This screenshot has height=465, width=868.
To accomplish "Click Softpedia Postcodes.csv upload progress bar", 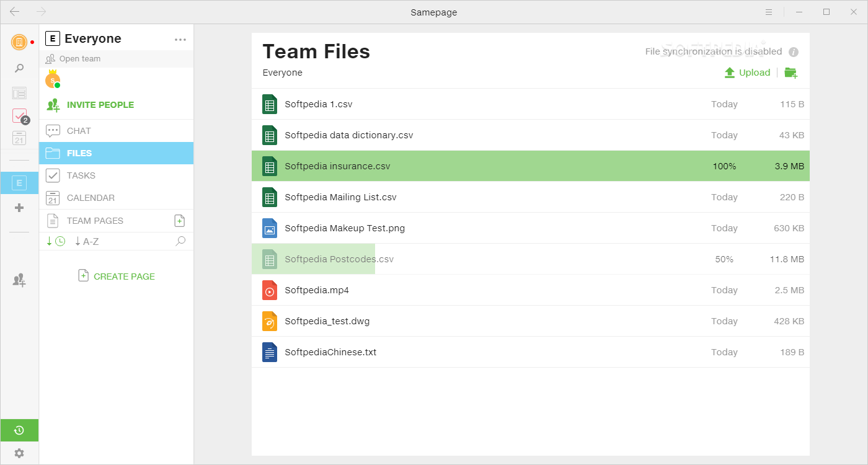I will pyautogui.click(x=314, y=259).
